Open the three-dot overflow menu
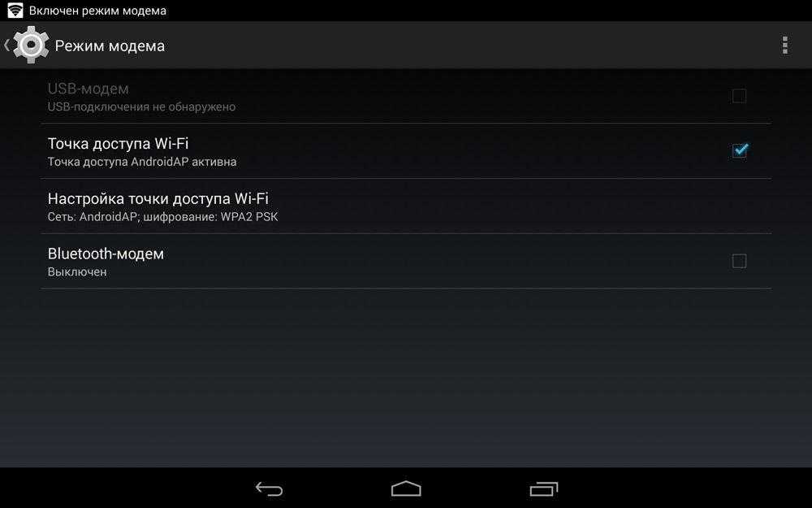812x508 pixels. coord(785,45)
